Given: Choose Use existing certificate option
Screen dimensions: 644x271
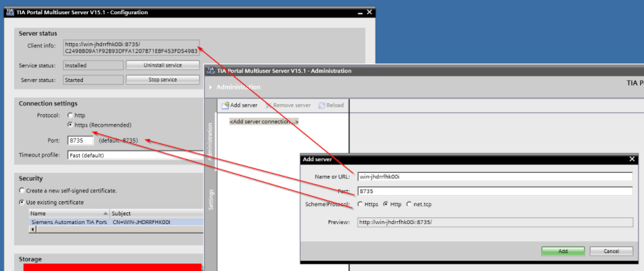Looking at the screenshot, I should click(22, 202).
